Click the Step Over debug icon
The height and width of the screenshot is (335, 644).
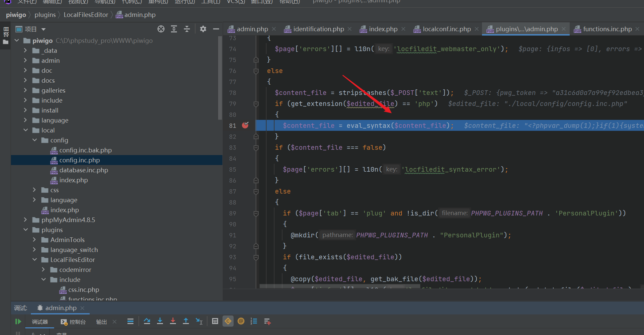coord(147,321)
